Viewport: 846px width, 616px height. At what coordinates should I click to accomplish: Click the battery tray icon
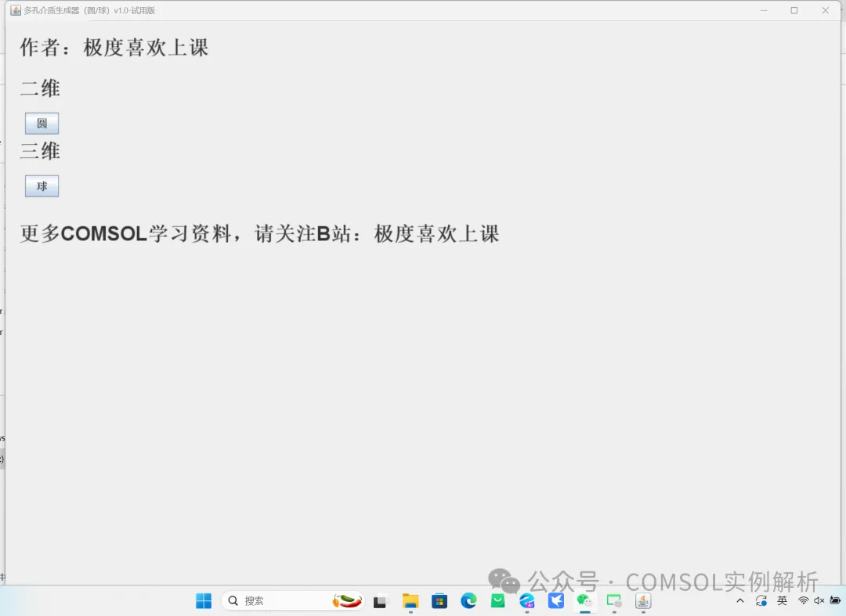point(835,600)
